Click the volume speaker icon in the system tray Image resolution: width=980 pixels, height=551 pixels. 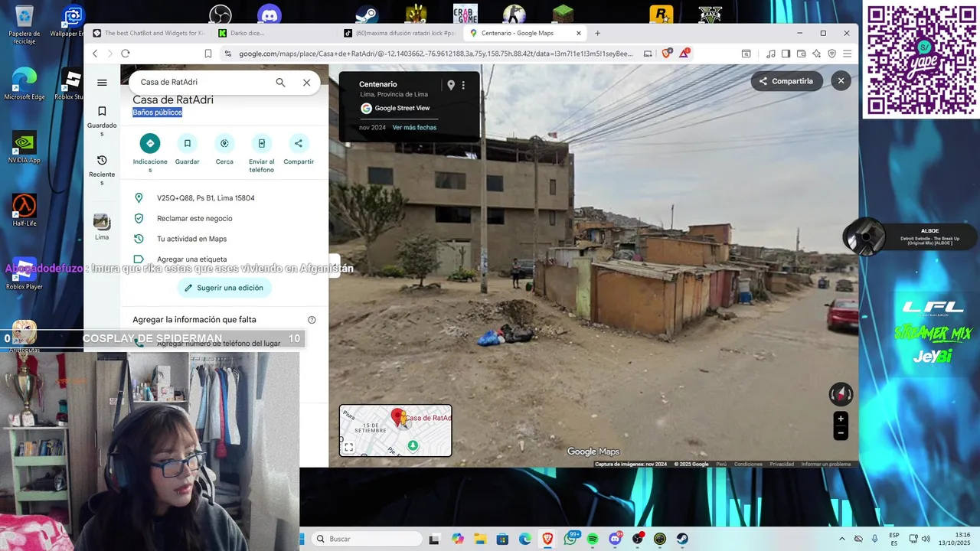(x=925, y=539)
